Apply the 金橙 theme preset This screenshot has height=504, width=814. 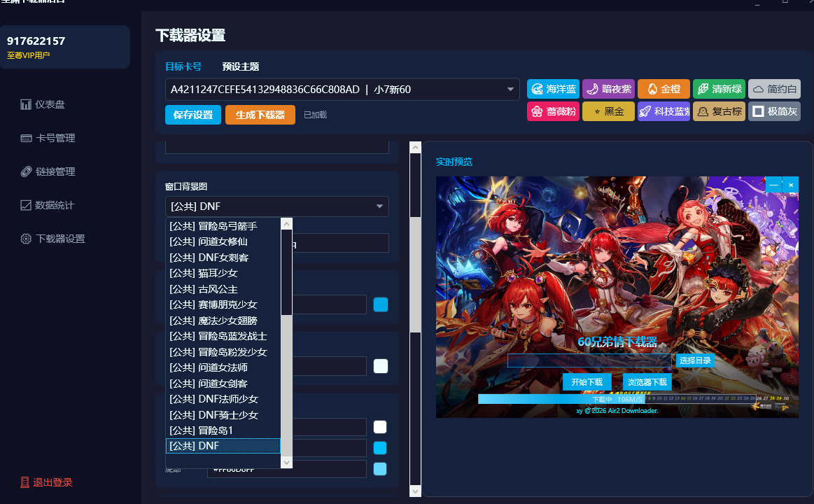664,89
